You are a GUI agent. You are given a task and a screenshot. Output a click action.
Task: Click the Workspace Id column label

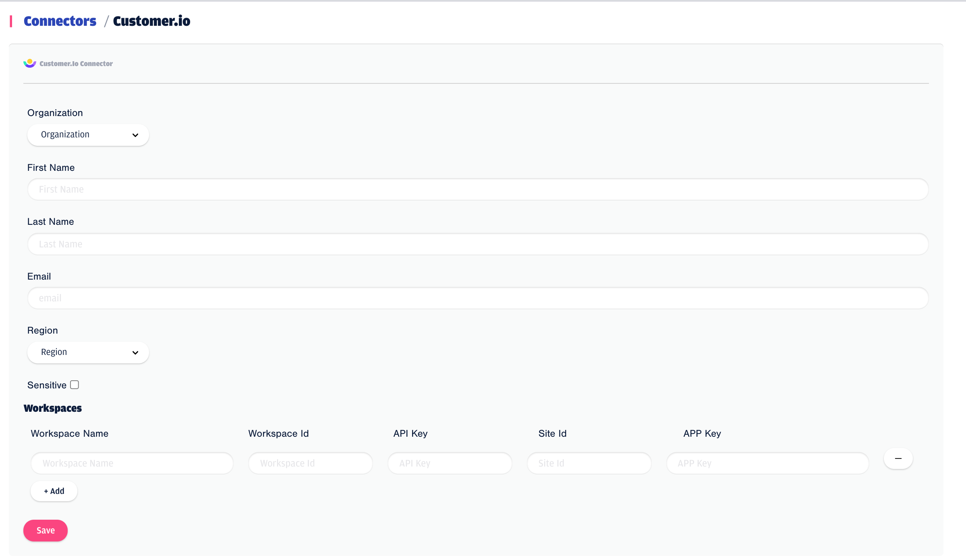tap(279, 433)
